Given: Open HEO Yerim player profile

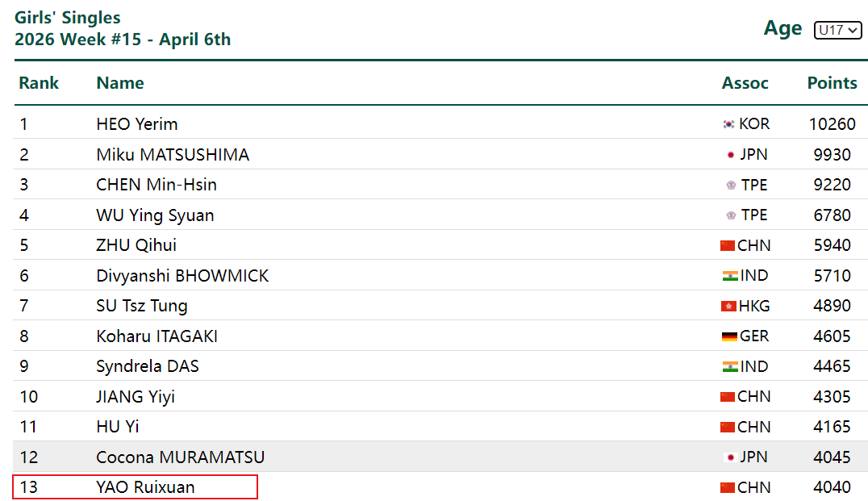Looking at the screenshot, I should point(137,124).
